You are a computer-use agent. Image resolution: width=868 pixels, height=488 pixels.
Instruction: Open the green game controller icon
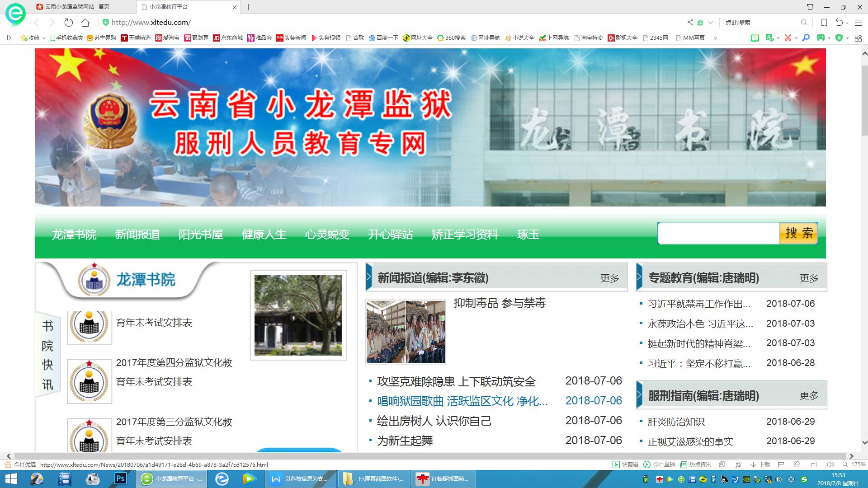(821, 38)
